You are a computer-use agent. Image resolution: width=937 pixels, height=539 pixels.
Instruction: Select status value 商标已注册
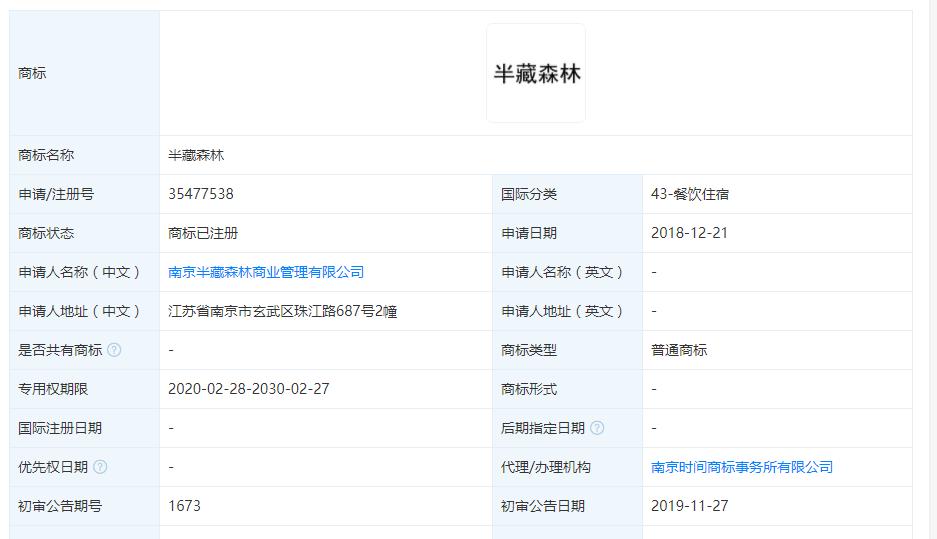(203, 233)
